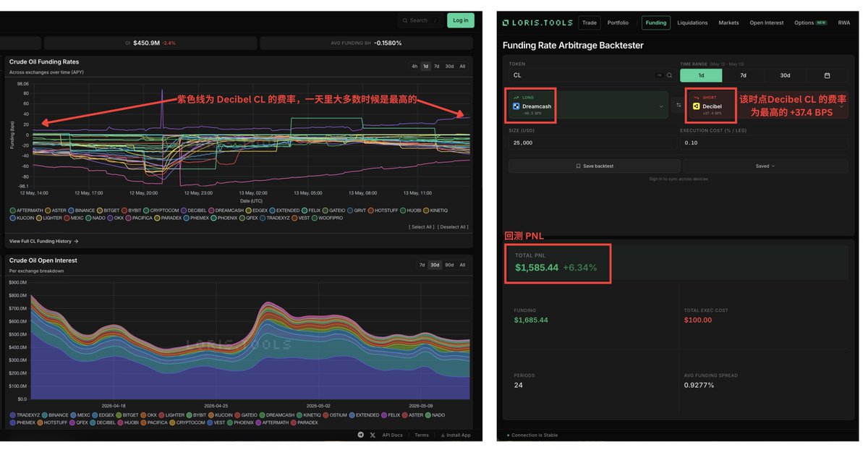Click the Log in button
The height and width of the screenshot is (450, 868).
point(460,20)
